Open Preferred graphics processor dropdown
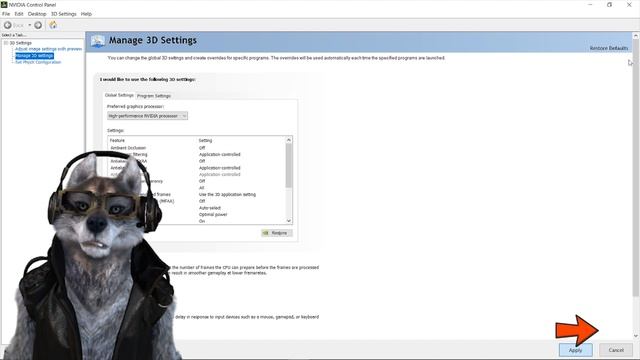 [x=147, y=116]
